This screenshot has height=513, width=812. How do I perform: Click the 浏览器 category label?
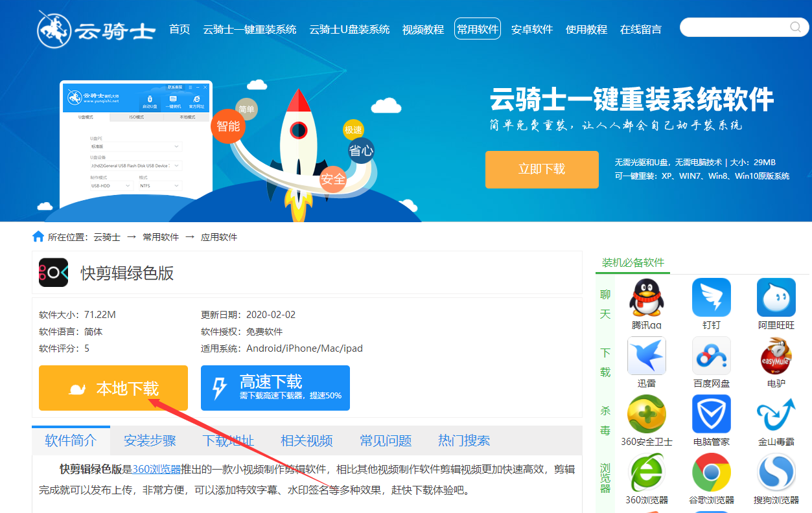[605, 478]
